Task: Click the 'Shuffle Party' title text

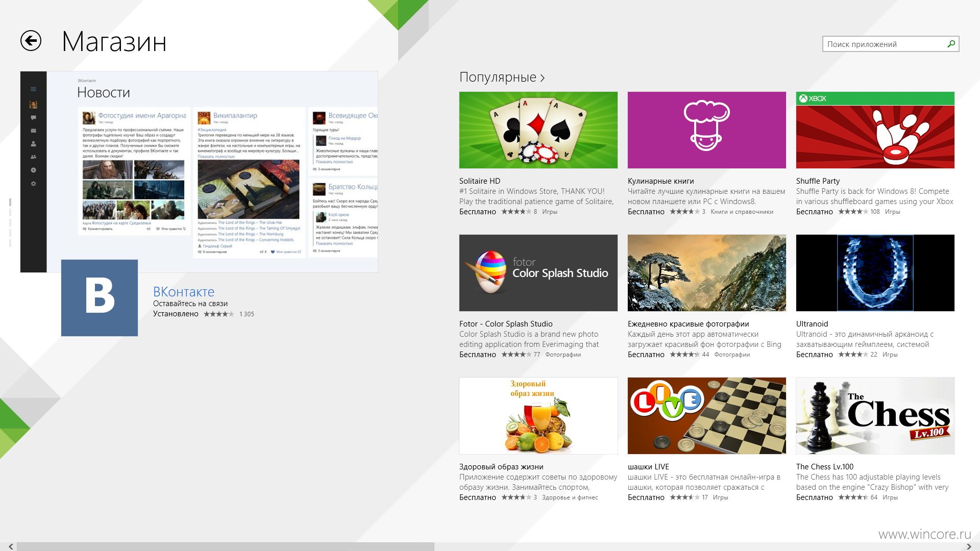Action: (x=818, y=181)
